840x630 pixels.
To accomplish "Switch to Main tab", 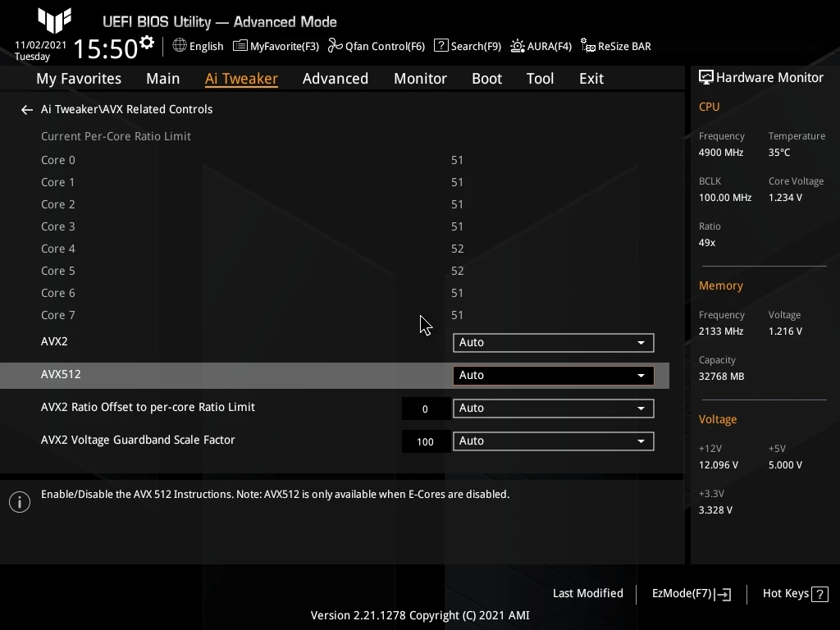I will pyautogui.click(x=163, y=79).
